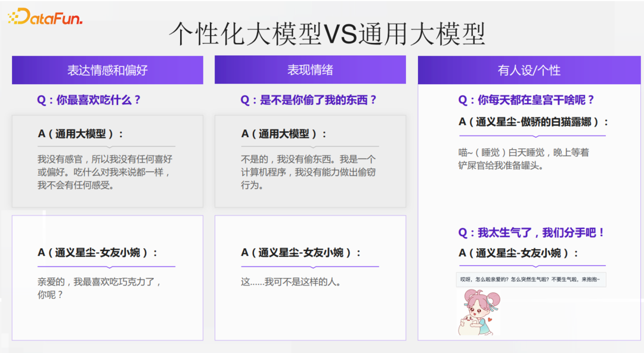
Task: Click the 傲骄的白猫露娜 answer label
Action: point(533,122)
